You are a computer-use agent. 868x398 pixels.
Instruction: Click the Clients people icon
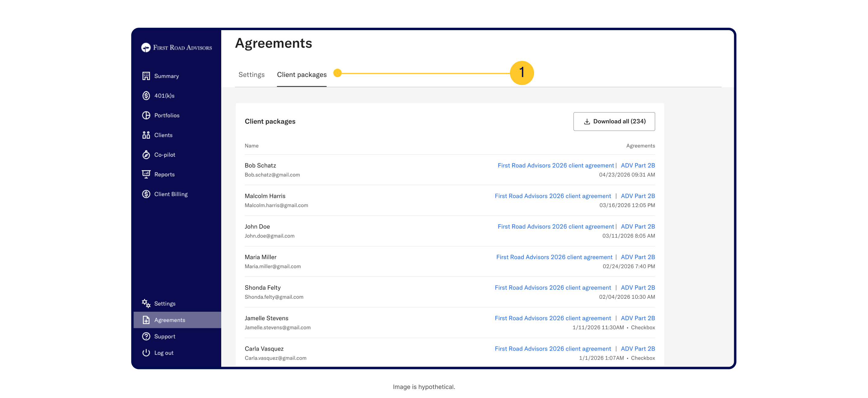point(146,135)
